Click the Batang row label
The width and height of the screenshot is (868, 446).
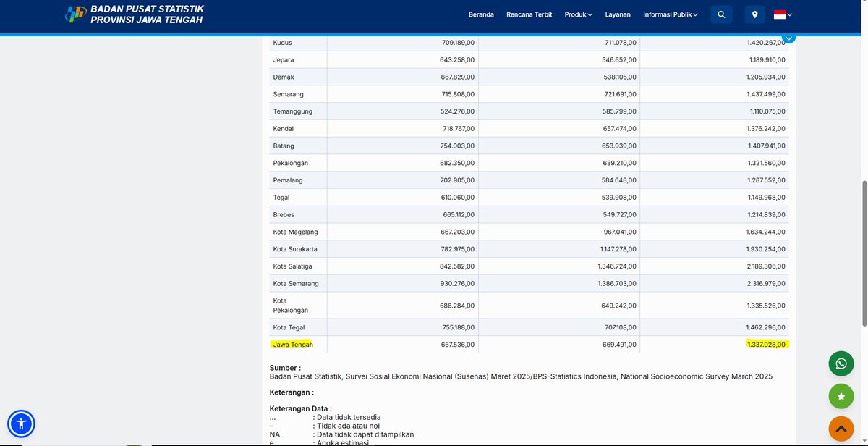[x=284, y=146]
